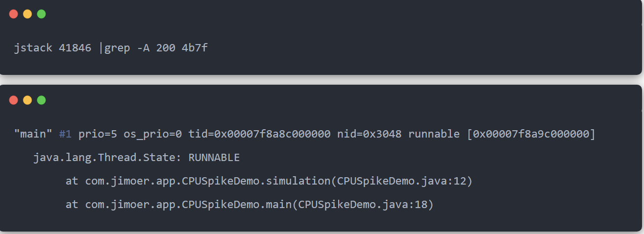Click red dot on stack trace block
The width and height of the screenshot is (644, 234).
click(x=14, y=100)
